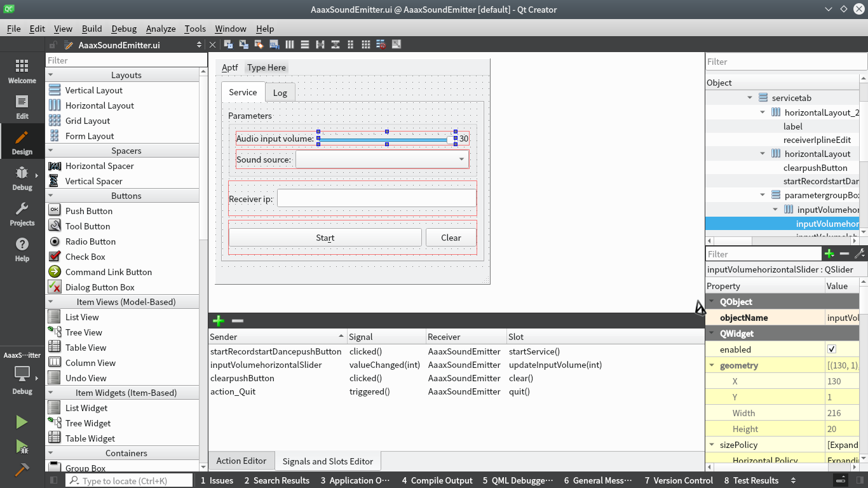The width and height of the screenshot is (868, 488).
Task: Open property editor wrench settings
Action: pyautogui.click(x=860, y=254)
